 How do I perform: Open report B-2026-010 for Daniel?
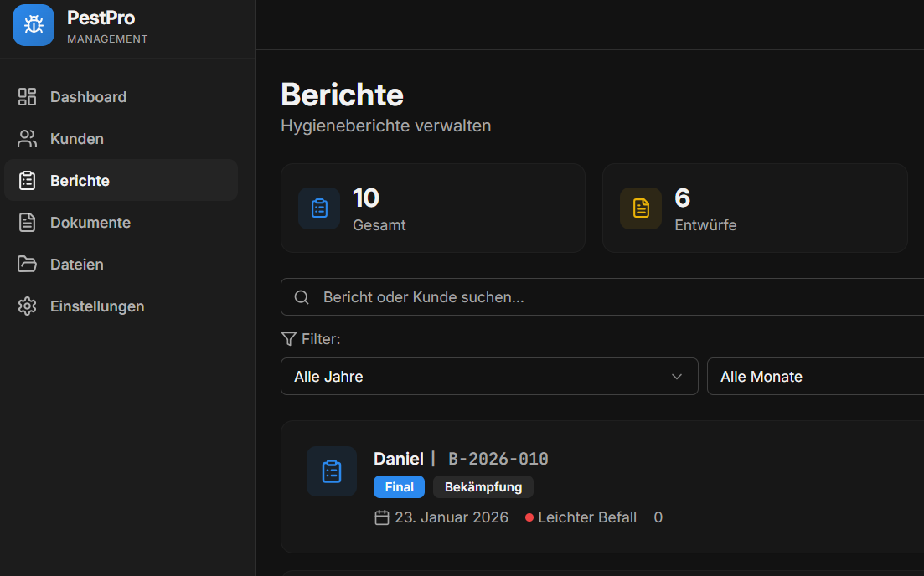tap(498, 459)
